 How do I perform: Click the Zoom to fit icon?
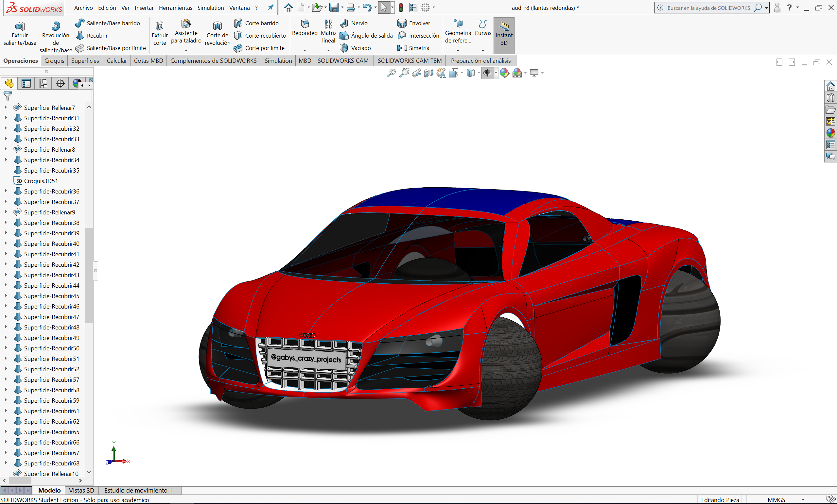click(x=391, y=73)
